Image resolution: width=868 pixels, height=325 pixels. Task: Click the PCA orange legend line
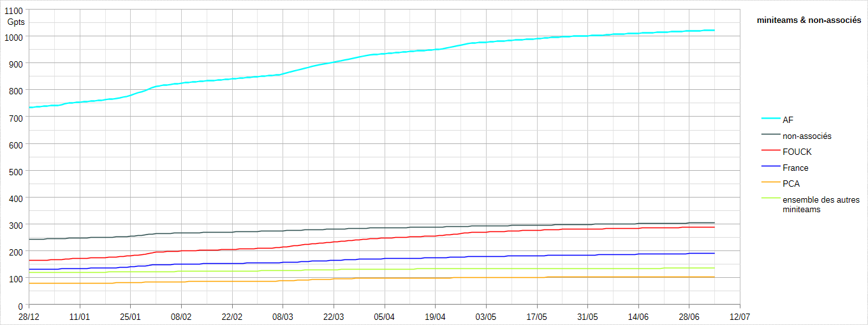[x=771, y=182]
